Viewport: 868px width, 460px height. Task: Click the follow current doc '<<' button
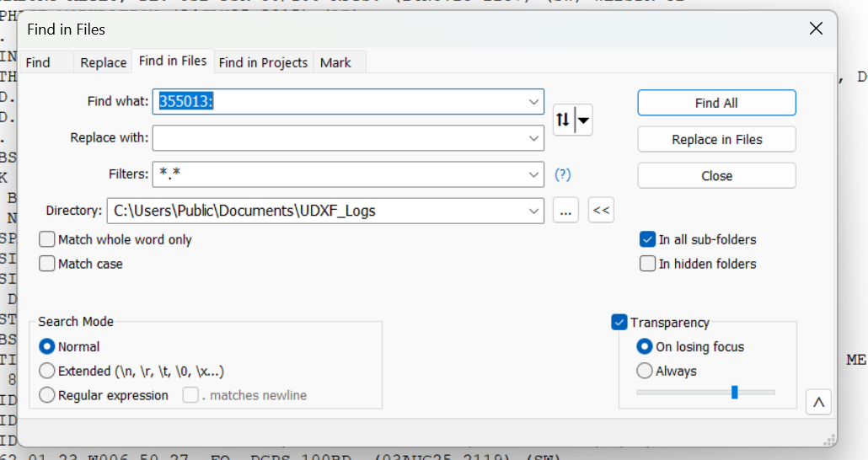[x=601, y=211]
